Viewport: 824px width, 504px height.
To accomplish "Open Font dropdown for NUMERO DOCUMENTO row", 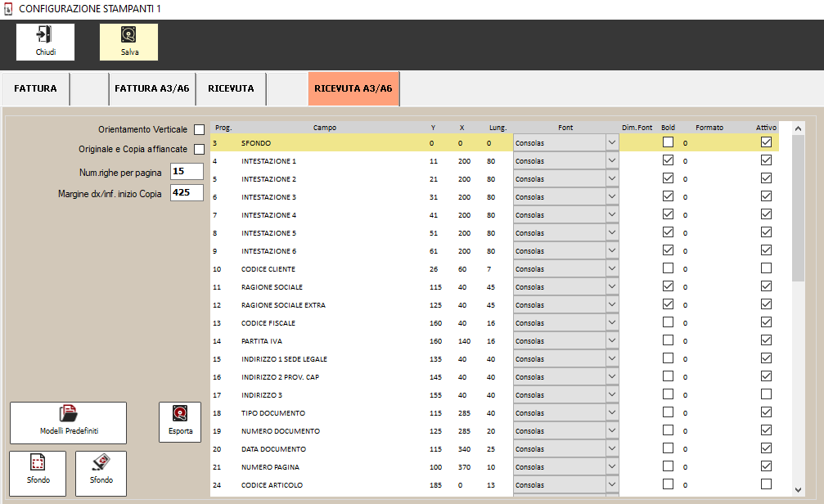I will point(611,430).
